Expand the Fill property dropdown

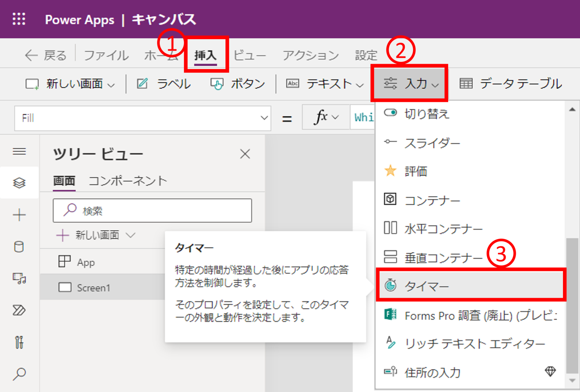click(264, 118)
